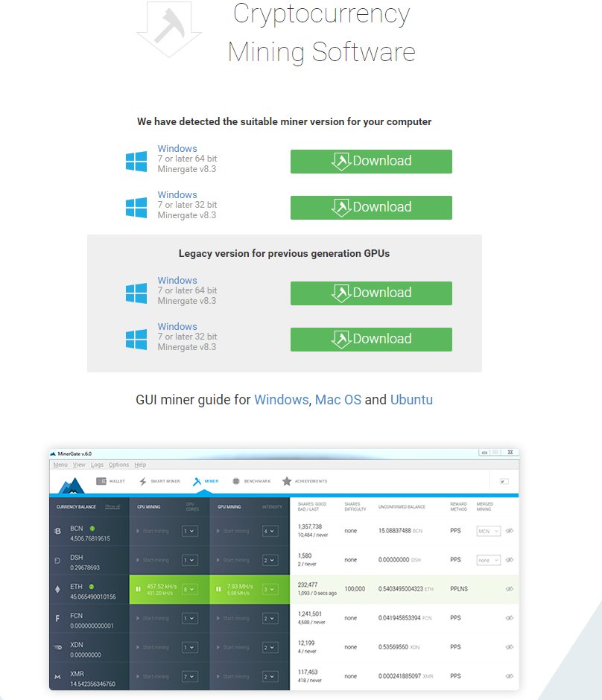Screen dimensions: 602x700
Task: Switch to the Benchmark tab
Action: [252, 481]
